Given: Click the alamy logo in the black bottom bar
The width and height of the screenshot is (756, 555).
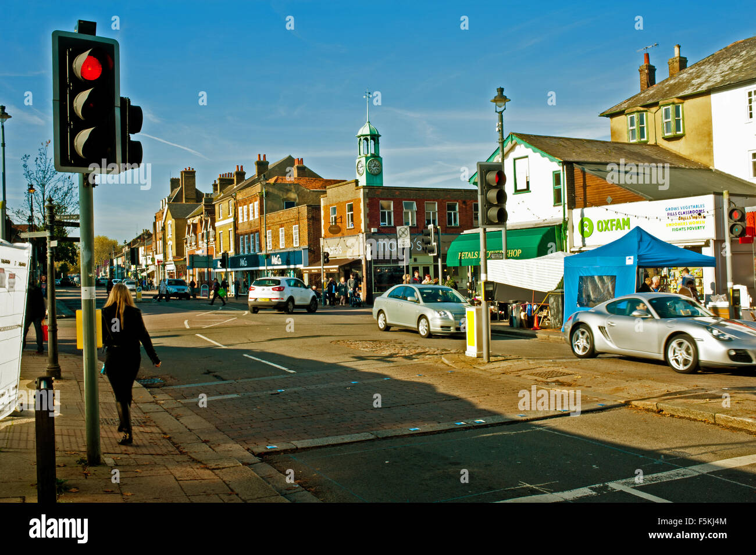Looking at the screenshot, I should pyautogui.click(x=58, y=529).
